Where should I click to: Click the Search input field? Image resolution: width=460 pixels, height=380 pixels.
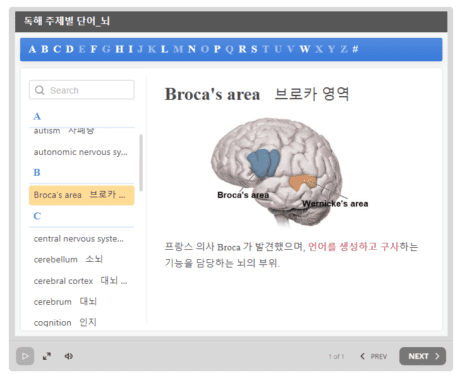pyautogui.click(x=82, y=90)
